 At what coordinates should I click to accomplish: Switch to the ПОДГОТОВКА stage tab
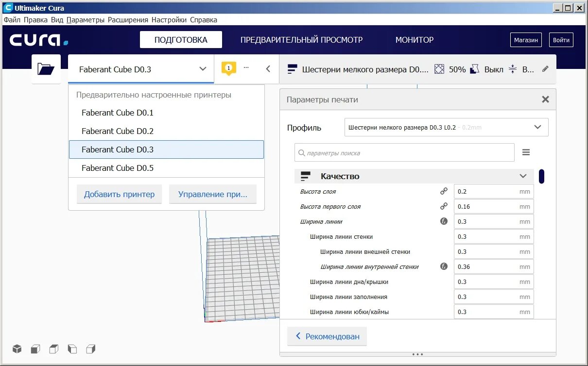click(x=181, y=40)
